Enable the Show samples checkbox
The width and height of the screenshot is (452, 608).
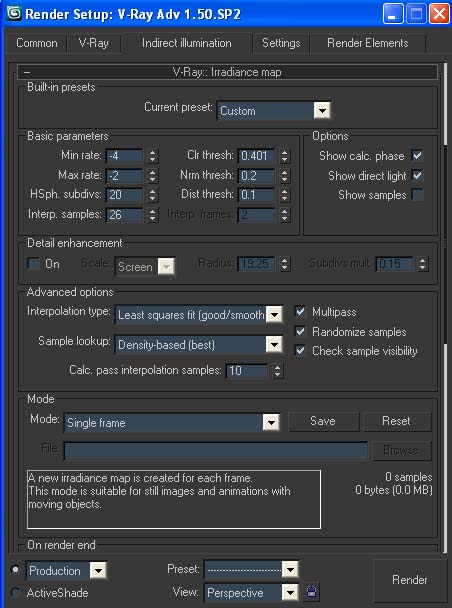(x=417, y=194)
